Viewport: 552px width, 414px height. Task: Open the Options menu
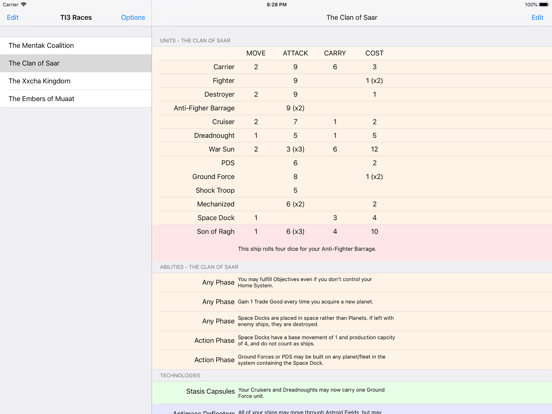(x=133, y=17)
